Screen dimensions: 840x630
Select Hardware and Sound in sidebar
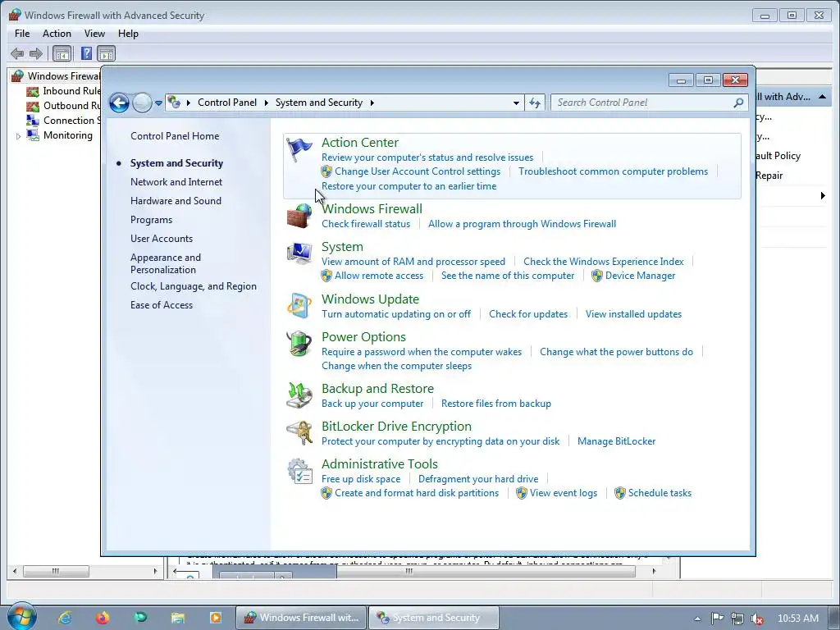tap(176, 201)
